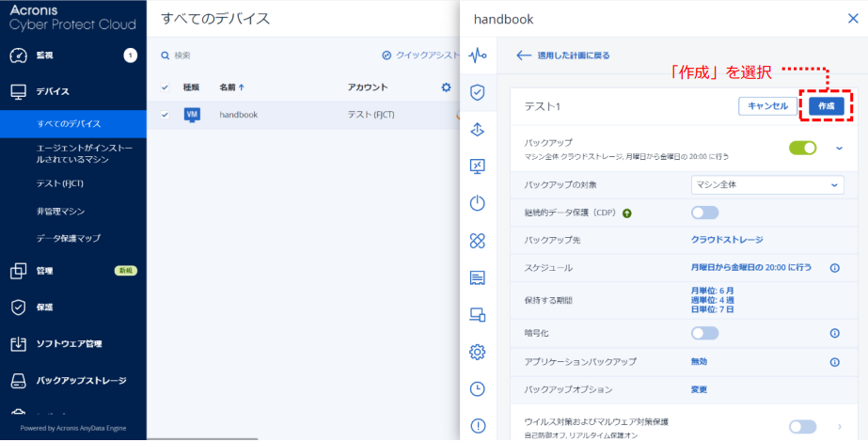
Task: Open the バックアップの対象 dropdown
Action: [x=767, y=184]
